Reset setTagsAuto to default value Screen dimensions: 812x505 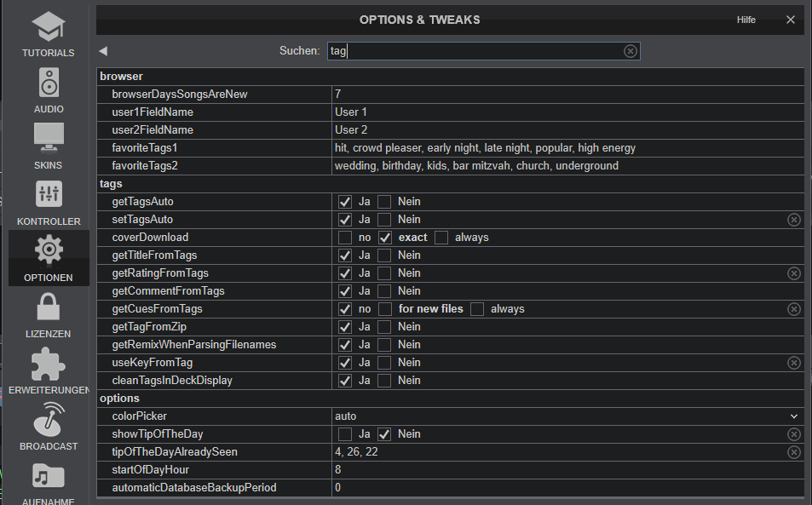tap(794, 220)
